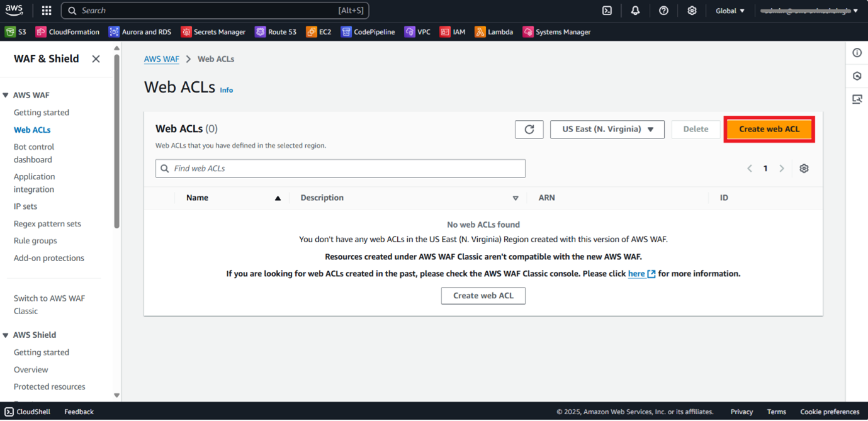
Task: Follow the 'here' WAF Classic link
Action: 642,274
